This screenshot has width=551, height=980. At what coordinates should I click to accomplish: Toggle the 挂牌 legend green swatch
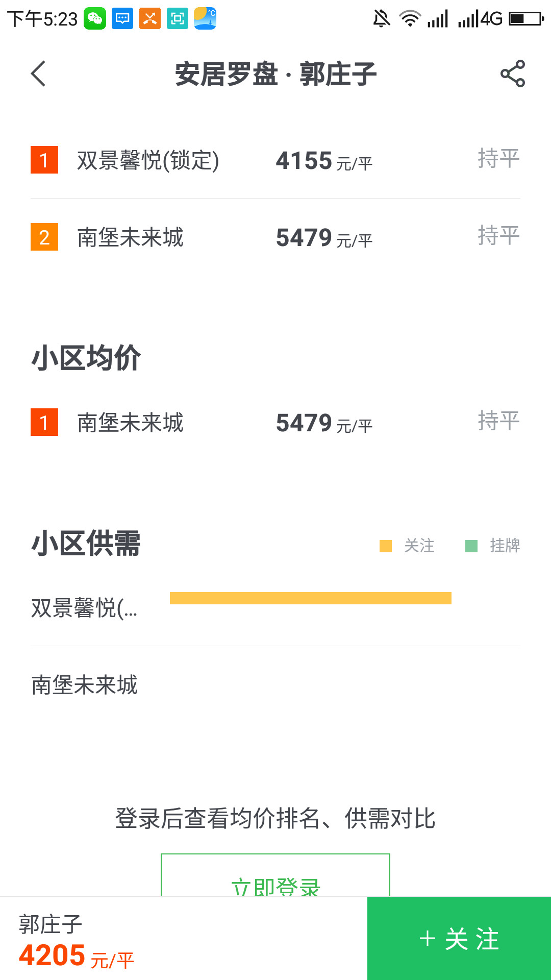pos(471,546)
